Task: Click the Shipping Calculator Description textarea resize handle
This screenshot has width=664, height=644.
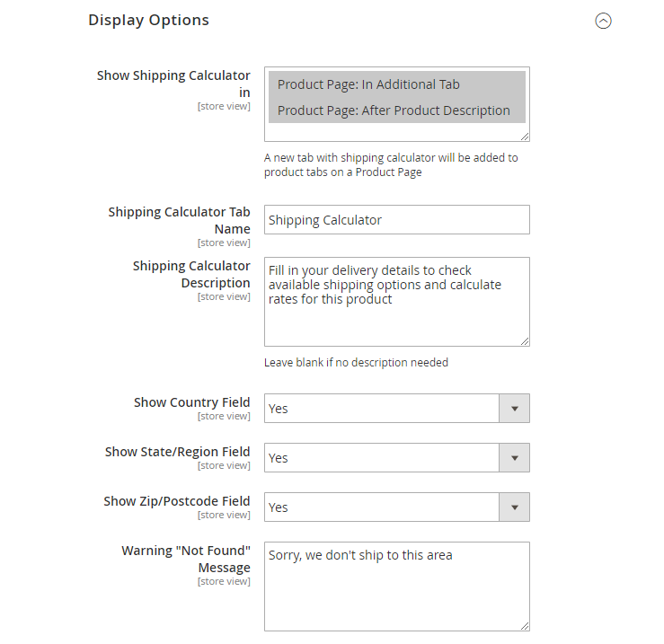Action: [x=525, y=341]
